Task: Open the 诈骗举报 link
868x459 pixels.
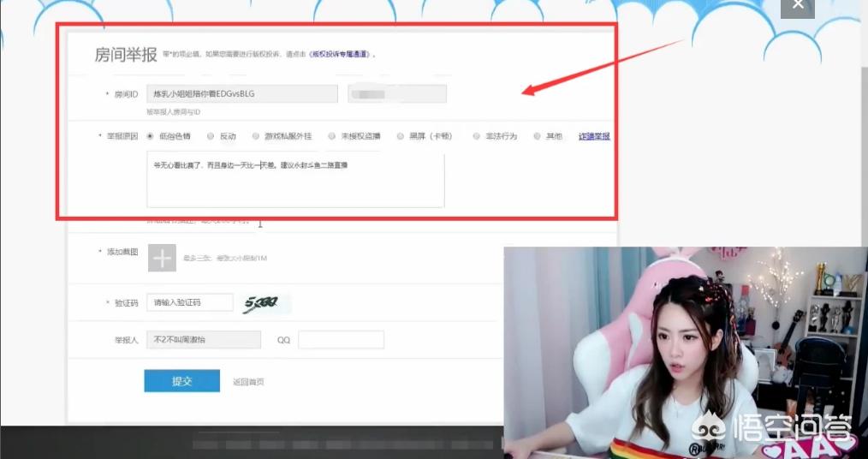Action: [x=594, y=136]
